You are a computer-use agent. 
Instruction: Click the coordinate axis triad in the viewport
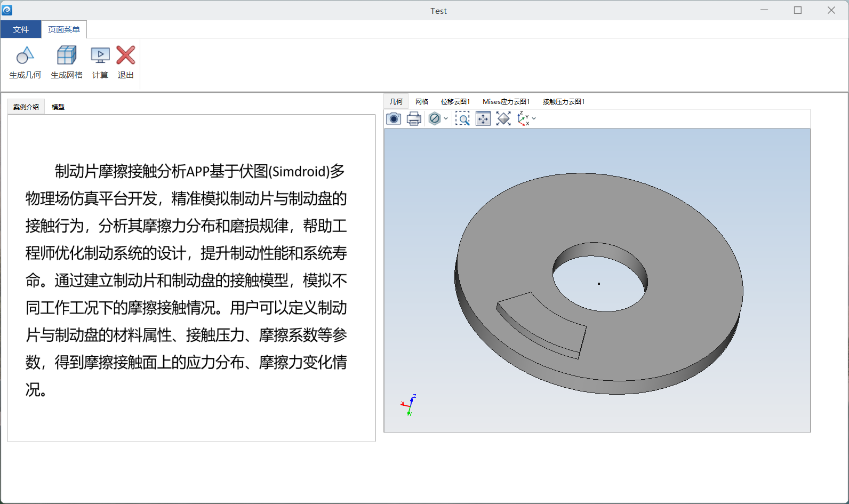pos(409,405)
